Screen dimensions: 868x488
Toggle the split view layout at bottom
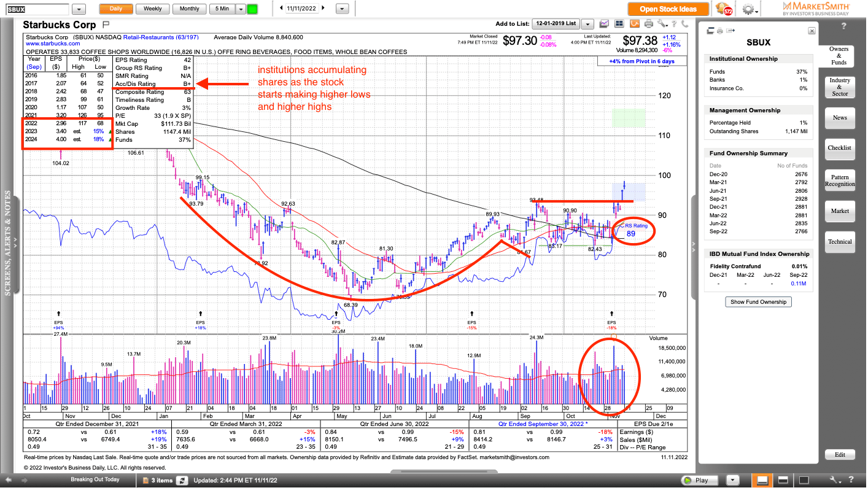tap(782, 480)
